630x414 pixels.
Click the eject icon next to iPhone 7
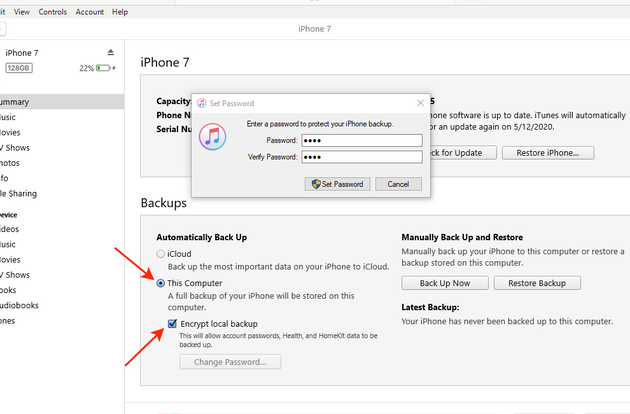(110, 52)
